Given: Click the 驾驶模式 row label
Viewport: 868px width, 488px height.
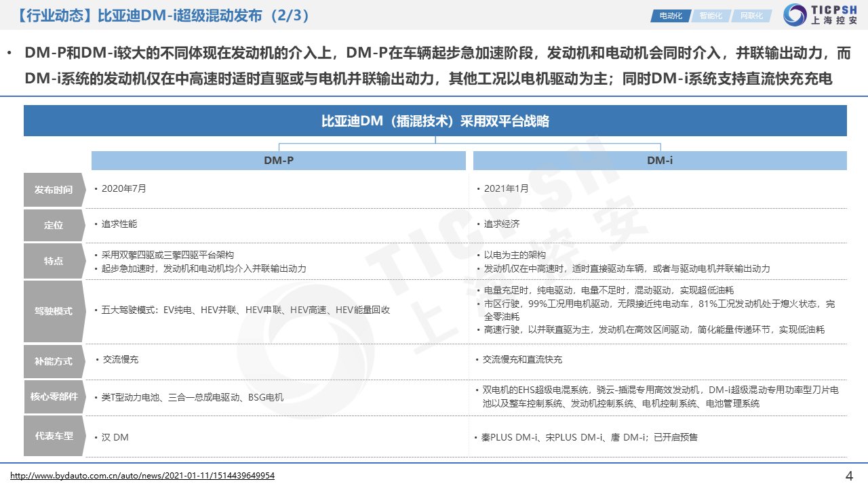Looking at the screenshot, I should click(x=54, y=311).
